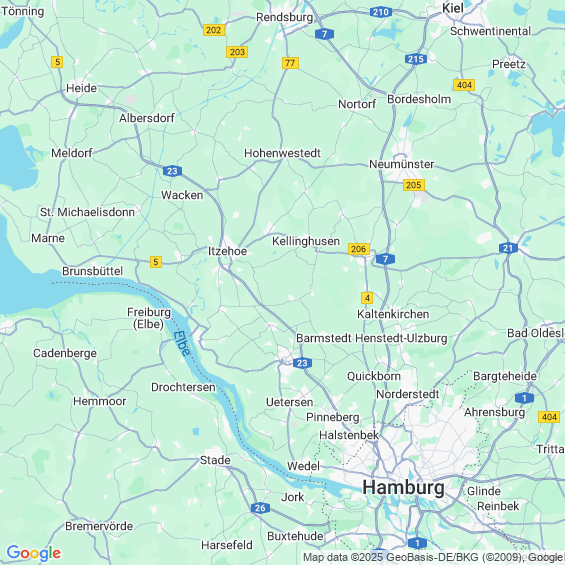This screenshot has height=565, width=565.
Task: Select the Kiel city label
Action: pos(453,8)
